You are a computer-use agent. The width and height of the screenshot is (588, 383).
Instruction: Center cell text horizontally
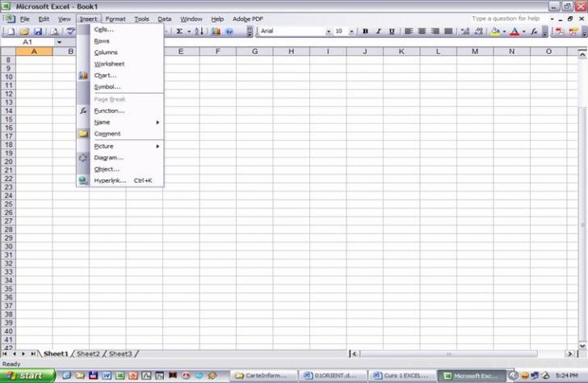point(422,32)
